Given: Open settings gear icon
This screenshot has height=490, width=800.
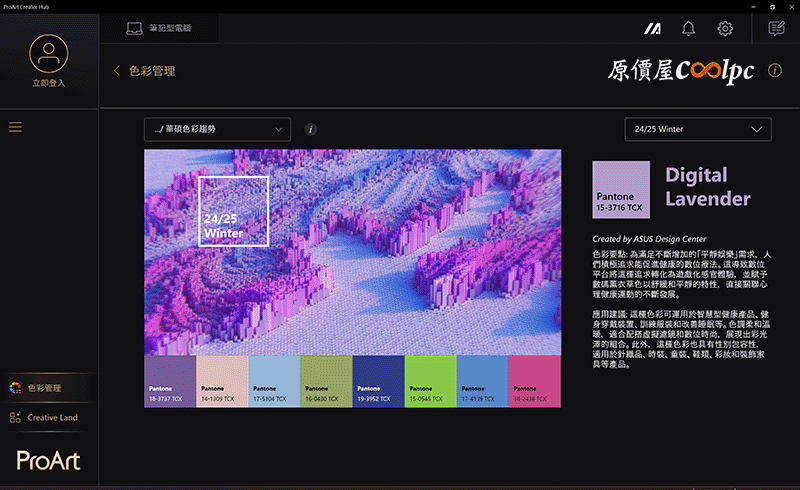Looking at the screenshot, I should (x=725, y=29).
